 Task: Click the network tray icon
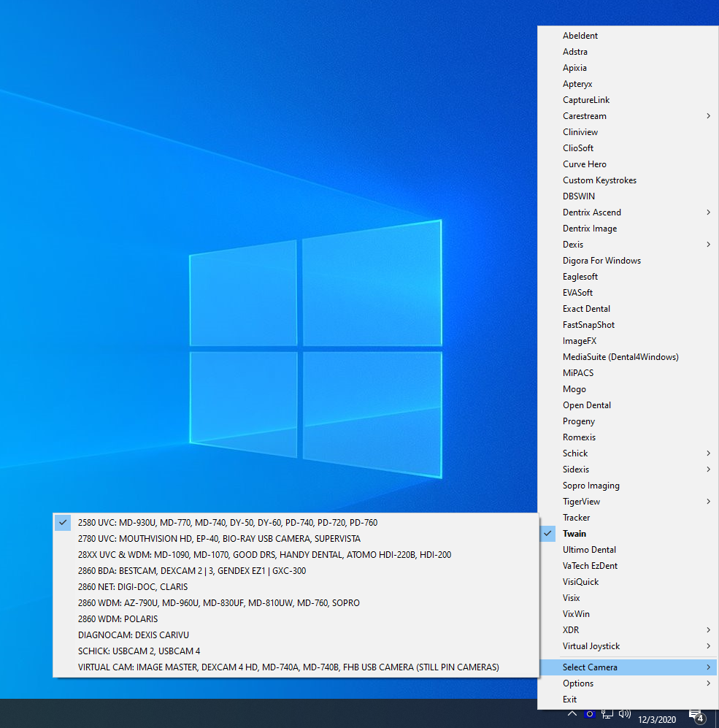coord(607,714)
